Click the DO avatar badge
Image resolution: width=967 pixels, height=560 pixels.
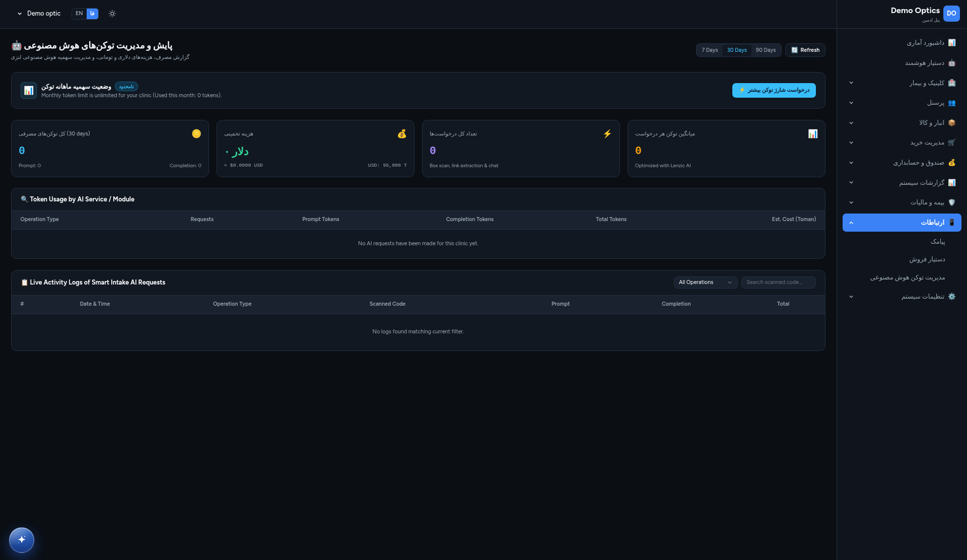tap(951, 14)
